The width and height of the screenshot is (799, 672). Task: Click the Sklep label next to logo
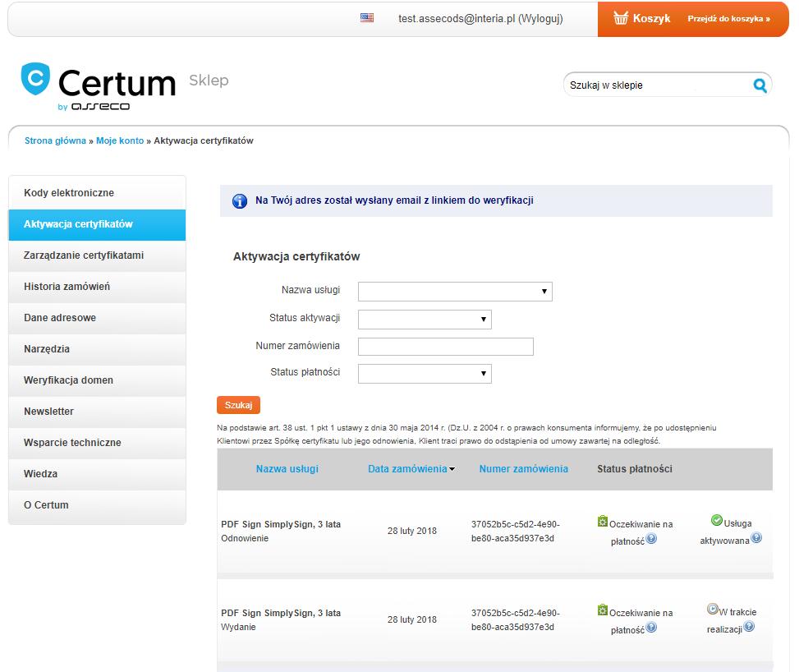pyautogui.click(x=209, y=80)
